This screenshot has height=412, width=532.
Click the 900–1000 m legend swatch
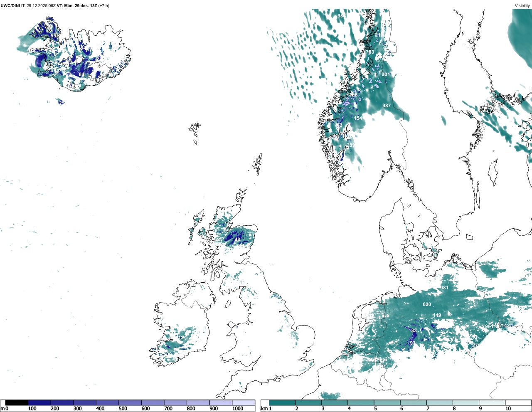click(x=221, y=402)
